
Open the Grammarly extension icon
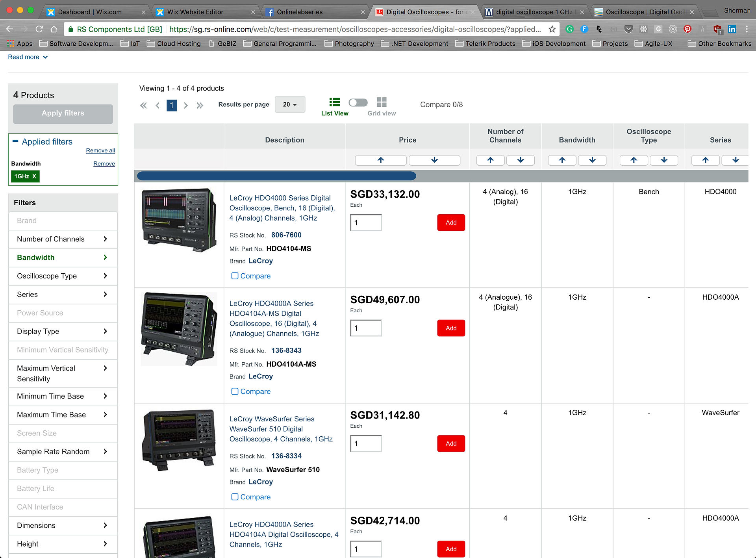coord(569,29)
